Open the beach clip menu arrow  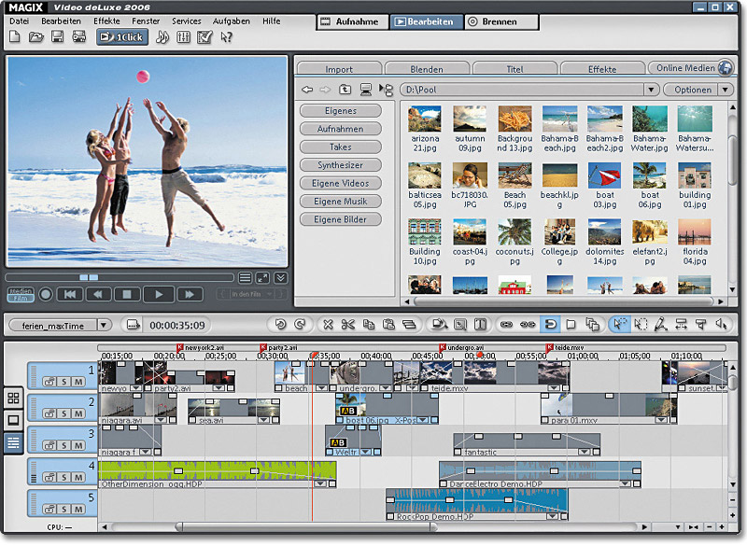coord(321,388)
